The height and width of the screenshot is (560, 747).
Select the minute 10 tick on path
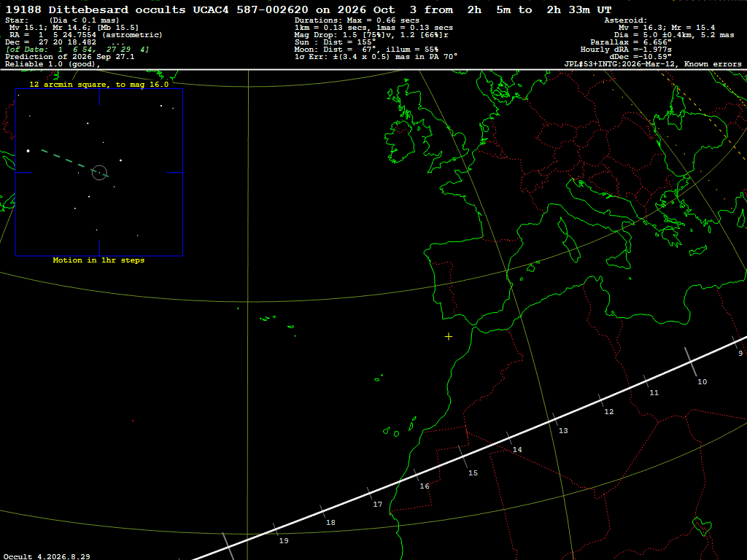(691, 362)
